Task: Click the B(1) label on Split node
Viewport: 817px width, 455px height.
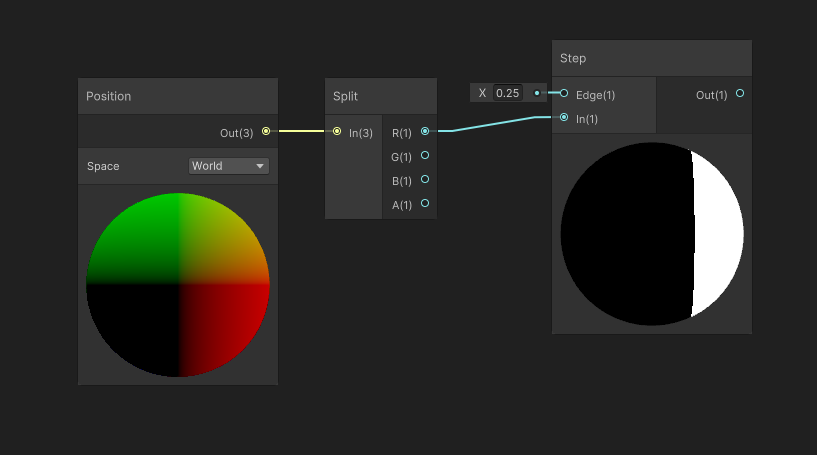Action: (x=402, y=181)
